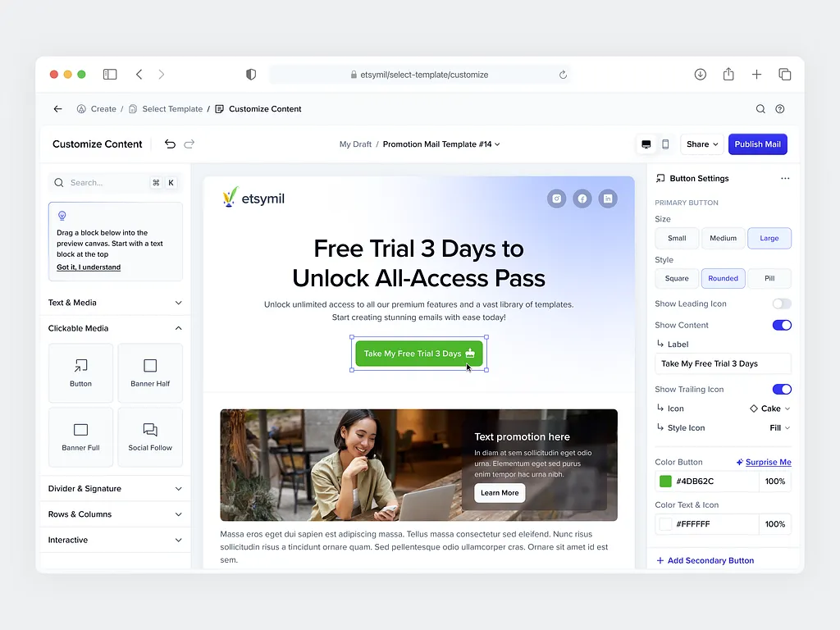Open Button Settings three-dot menu

[785, 179]
